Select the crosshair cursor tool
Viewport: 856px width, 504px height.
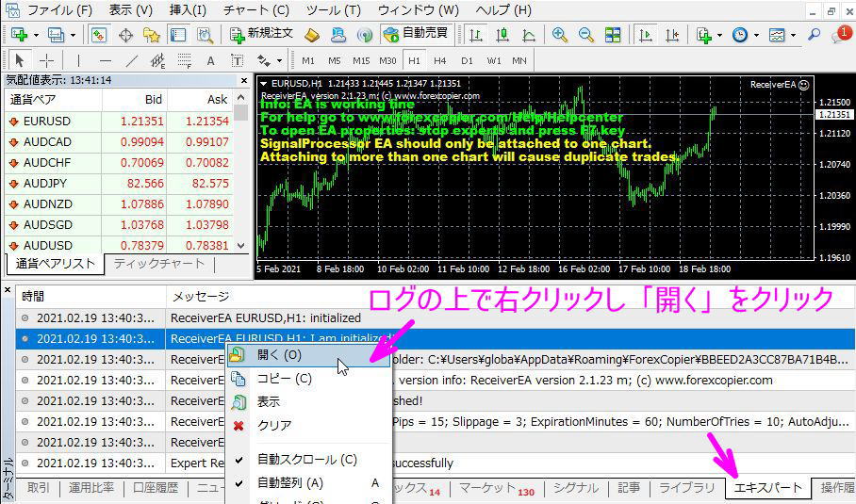click(46, 60)
